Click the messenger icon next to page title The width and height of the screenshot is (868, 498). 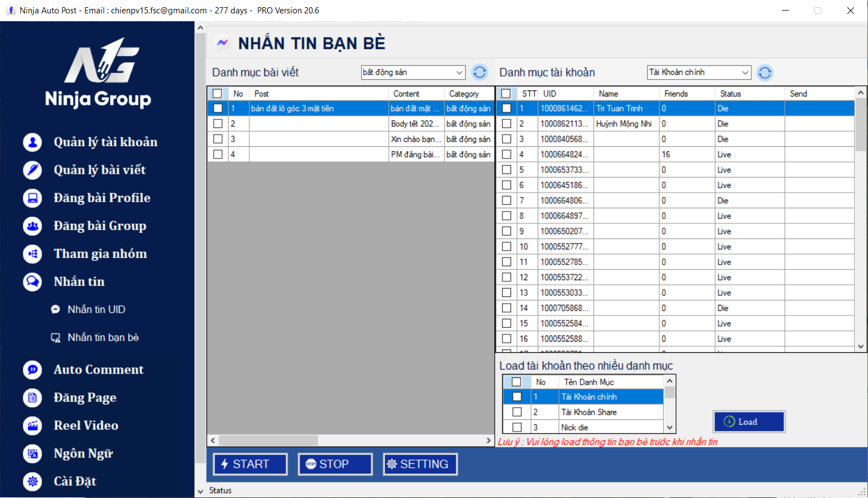click(223, 43)
